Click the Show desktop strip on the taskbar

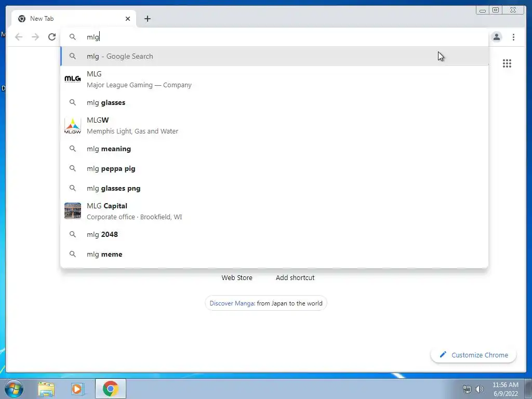pyautogui.click(x=528, y=389)
